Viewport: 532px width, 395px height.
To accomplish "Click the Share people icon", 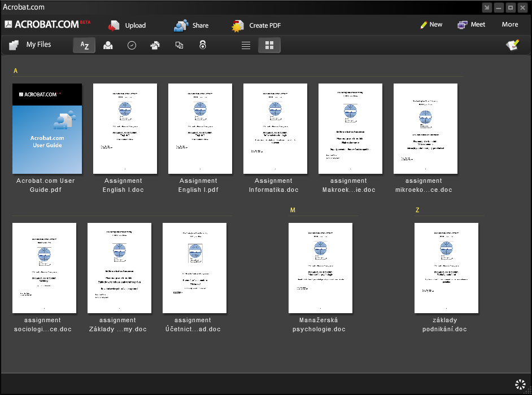I will pyautogui.click(x=181, y=25).
